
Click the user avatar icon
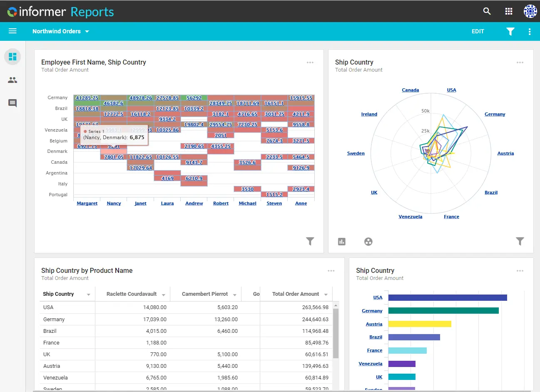(530, 11)
